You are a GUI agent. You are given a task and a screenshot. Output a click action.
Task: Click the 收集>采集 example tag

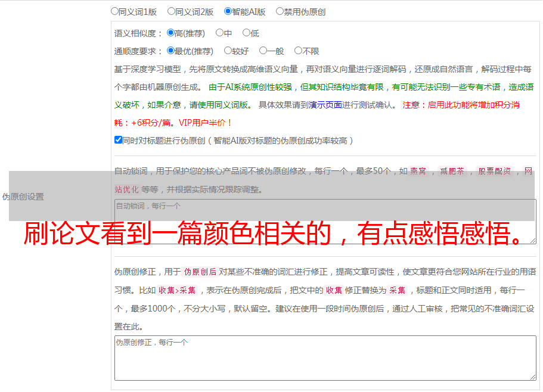(x=177, y=290)
